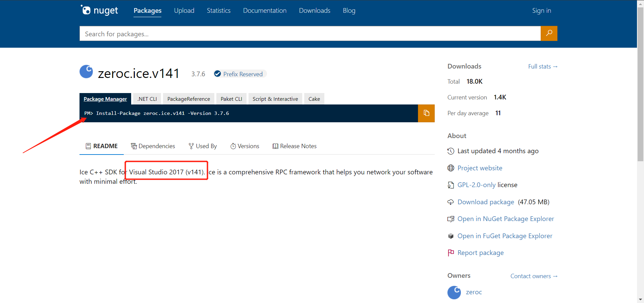
Task: Click the scrollbar down arrow
Action: point(640,299)
